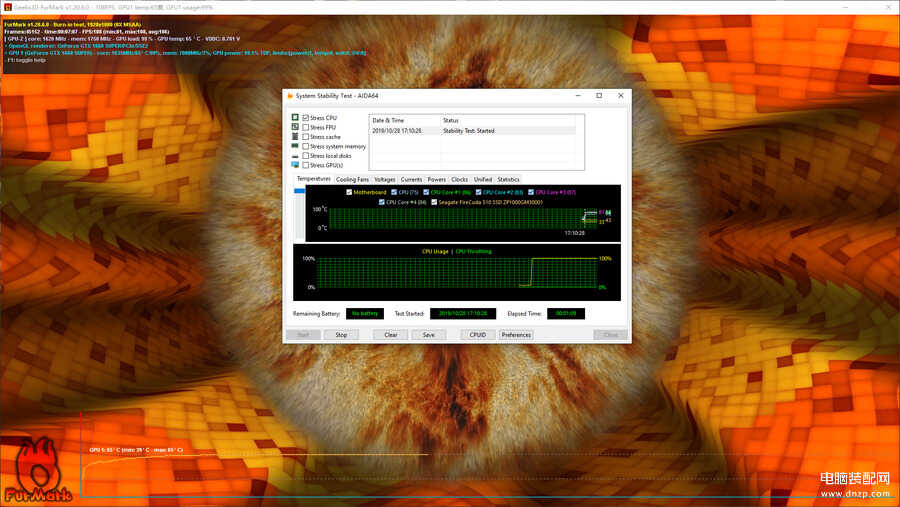Toggle the Motherboard temperature checkbox

coord(349,192)
